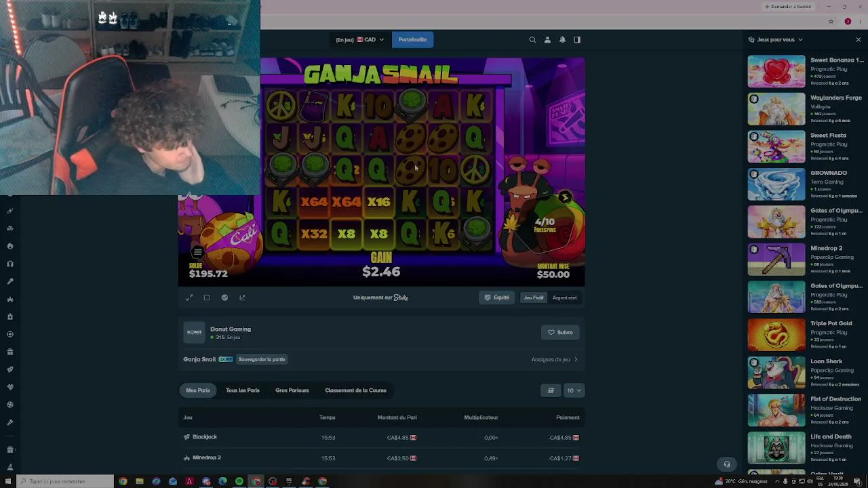Open Loan Shark game thumbnail
The image size is (868, 488).
point(776,373)
